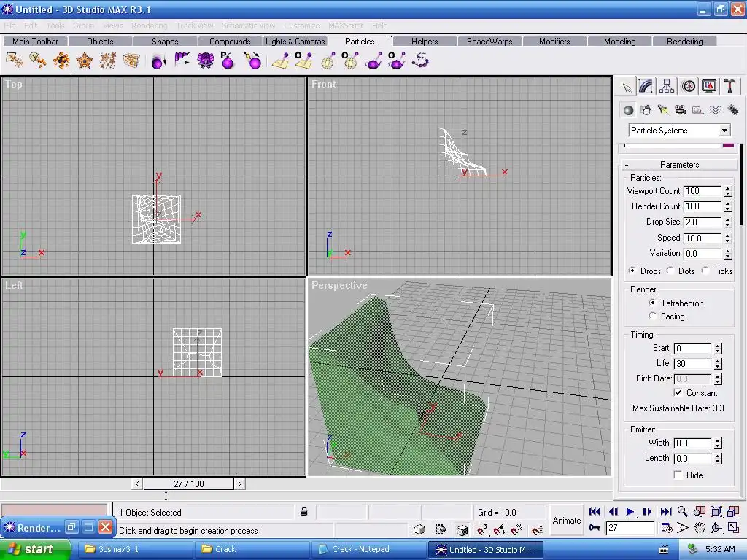The width and height of the screenshot is (747, 560).
Task: Select the Cameras category icon
Action: (x=681, y=110)
